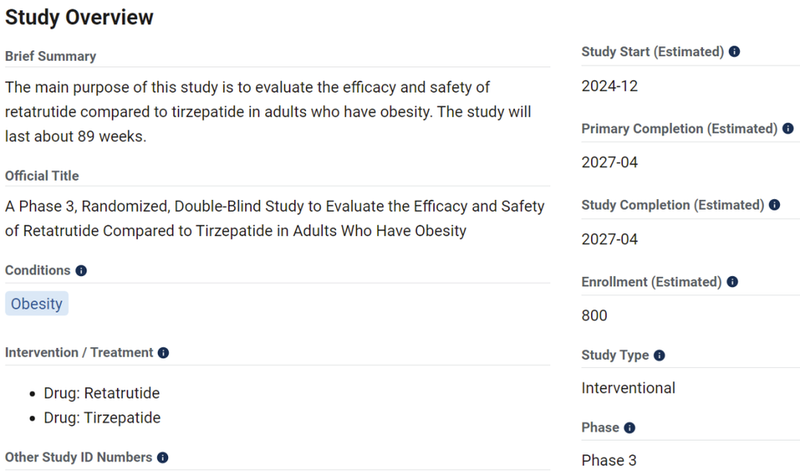800x476 pixels.
Task: Click the Primary Completion (Estimated) info icon
Action: click(x=787, y=129)
